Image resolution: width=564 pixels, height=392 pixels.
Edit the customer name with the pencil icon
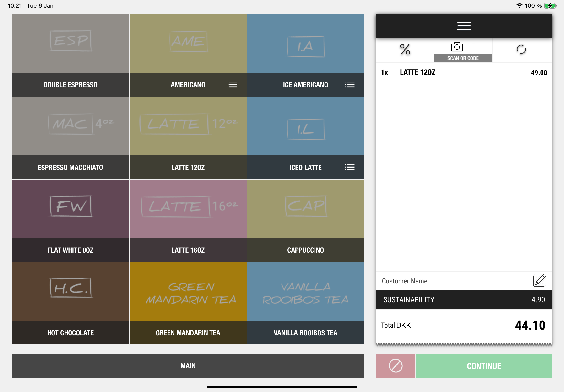point(539,281)
